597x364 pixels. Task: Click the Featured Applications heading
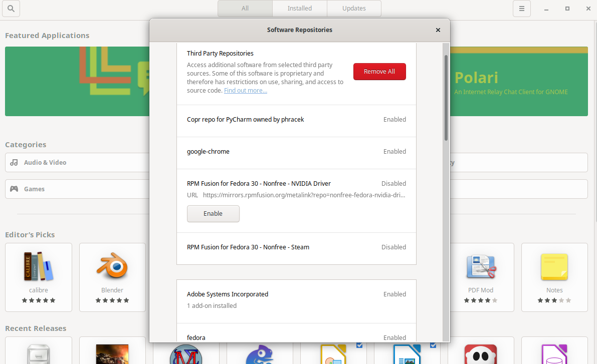47,36
